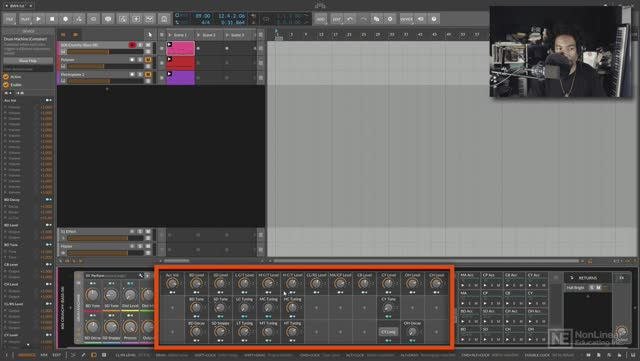
Task: Solo the first drum track
Action: pos(140,45)
